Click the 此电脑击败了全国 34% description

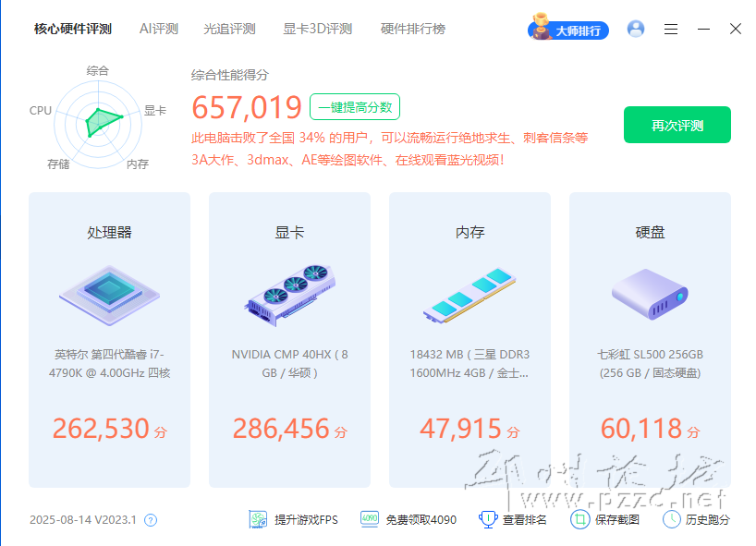click(x=390, y=149)
